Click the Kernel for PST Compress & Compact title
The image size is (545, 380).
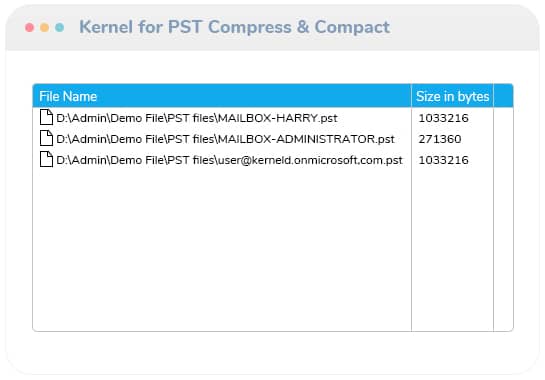tap(235, 27)
